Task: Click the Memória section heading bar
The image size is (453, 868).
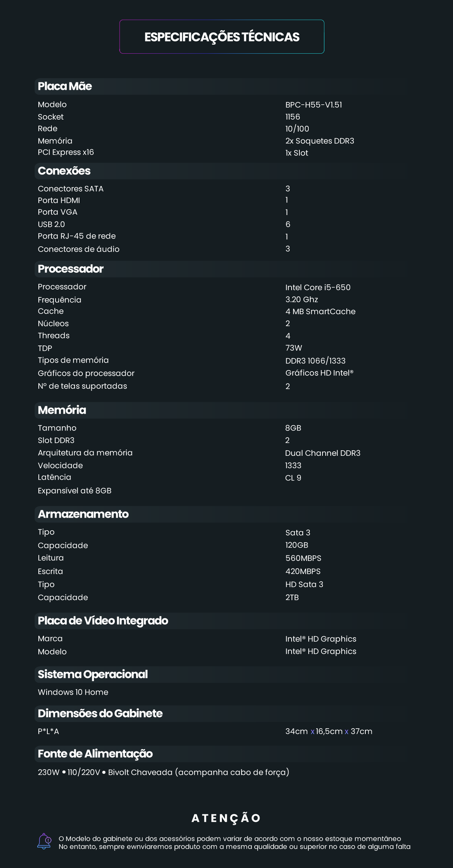Action: click(x=62, y=410)
